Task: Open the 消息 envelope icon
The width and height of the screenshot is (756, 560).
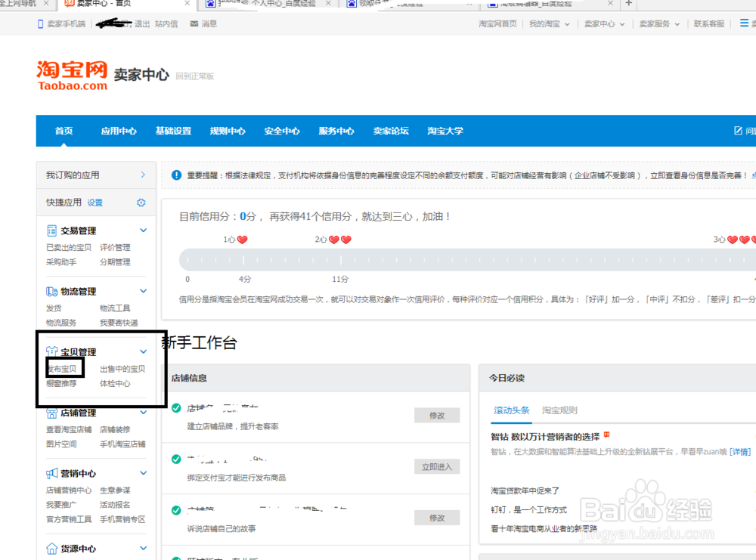Action: click(x=194, y=23)
